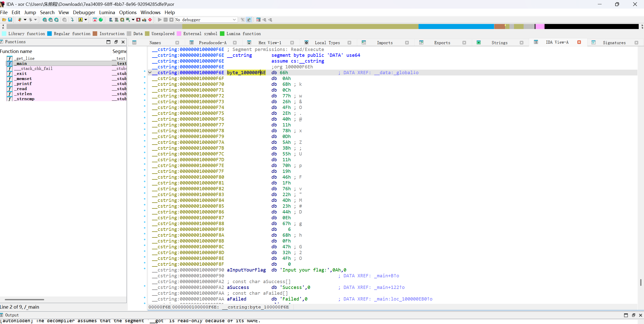Screen dimensions: 644x324
Task: Click the green circle toolbar icon
Action: [x=101, y=20]
